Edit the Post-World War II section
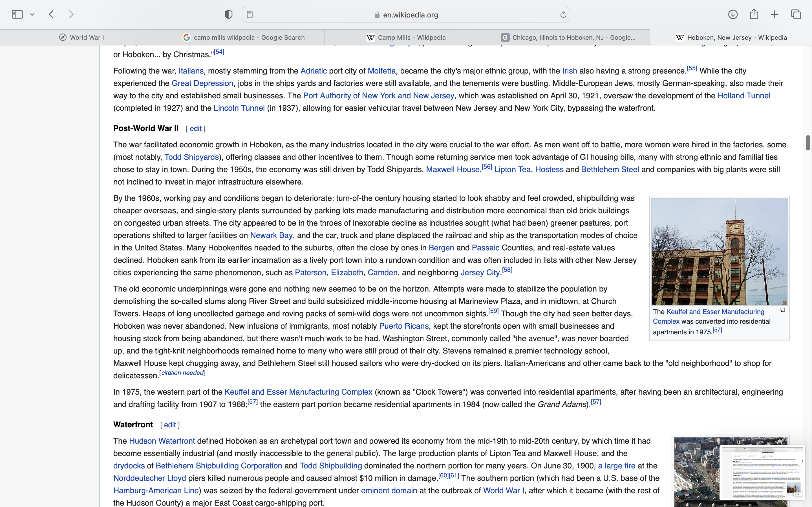 click(196, 129)
